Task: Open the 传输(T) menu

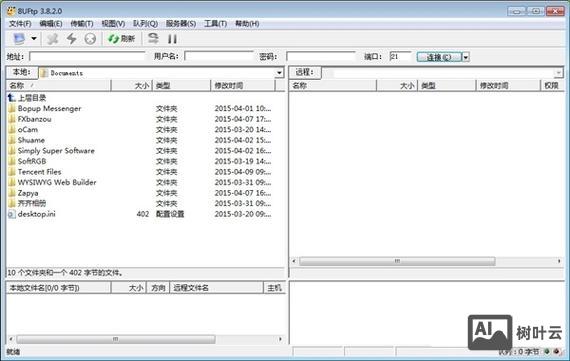Action: pos(82,24)
